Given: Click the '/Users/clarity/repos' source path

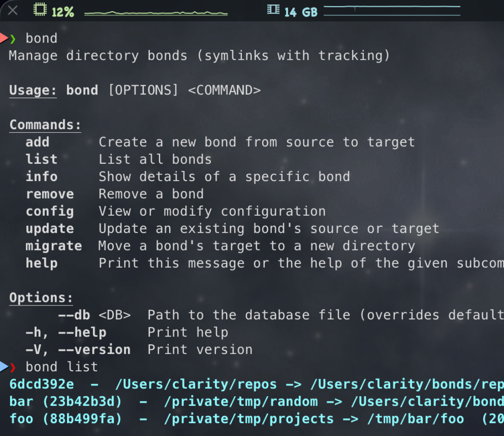Looking at the screenshot, I should pyautogui.click(x=196, y=384).
